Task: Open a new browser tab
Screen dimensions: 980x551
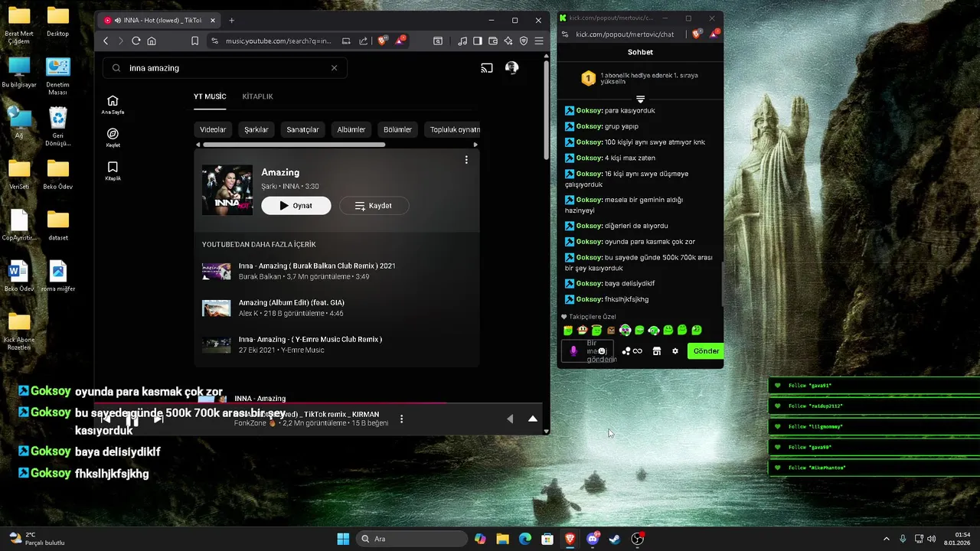Action: [x=232, y=20]
